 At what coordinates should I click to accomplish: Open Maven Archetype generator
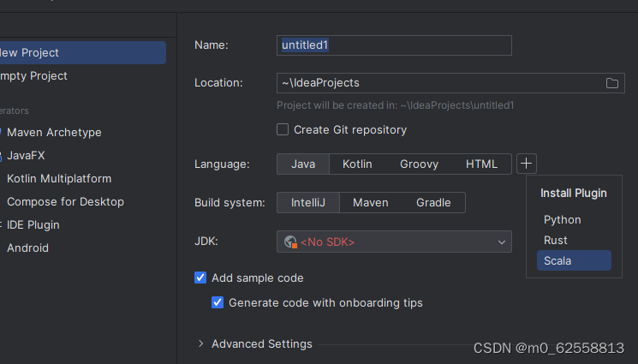[54, 132]
